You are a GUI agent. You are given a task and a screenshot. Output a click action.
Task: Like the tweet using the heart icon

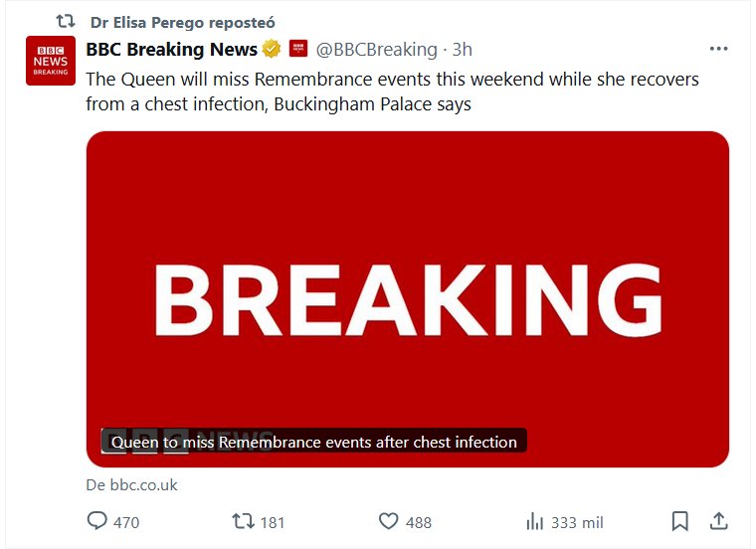click(389, 521)
